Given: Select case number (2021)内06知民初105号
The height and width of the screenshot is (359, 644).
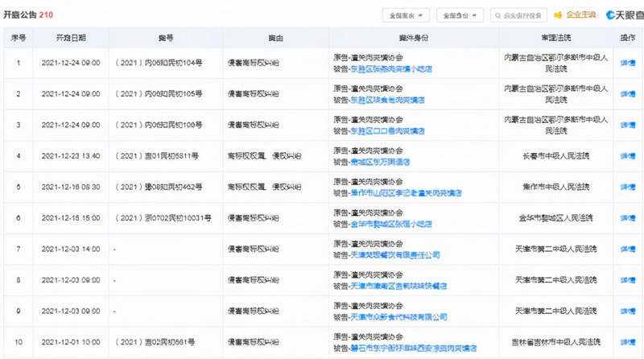Looking at the screenshot, I should click(159, 94).
